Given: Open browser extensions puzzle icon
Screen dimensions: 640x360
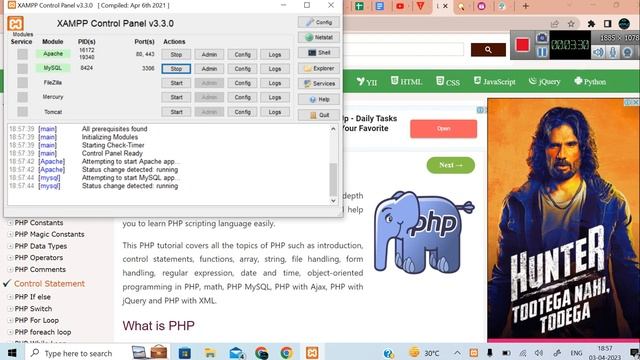Looking at the screenshot, I should [x=591, y=24].
